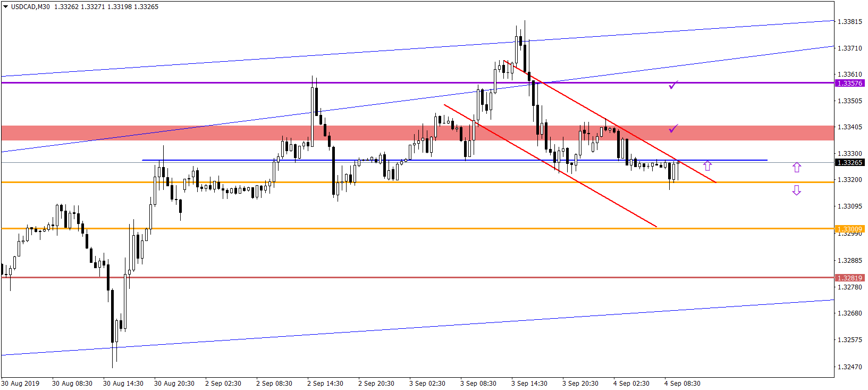Click the 1.33710 price scale value

pyautogui.click(x=849, y=48)
